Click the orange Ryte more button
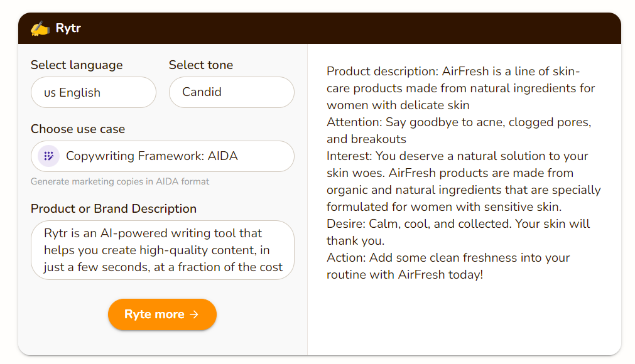The image size is (635, 364). coord(162,314)
